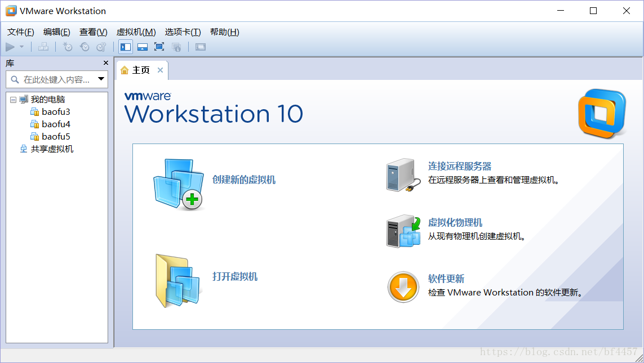Select the baofu5 virtual machine
644x363 pixels.
coord(56,136)
